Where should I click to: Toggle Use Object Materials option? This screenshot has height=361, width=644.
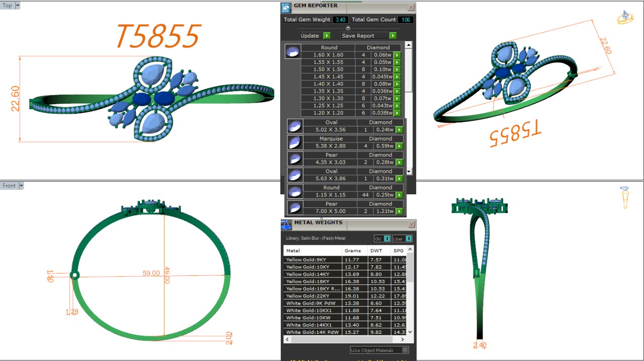tap(405, 350)
